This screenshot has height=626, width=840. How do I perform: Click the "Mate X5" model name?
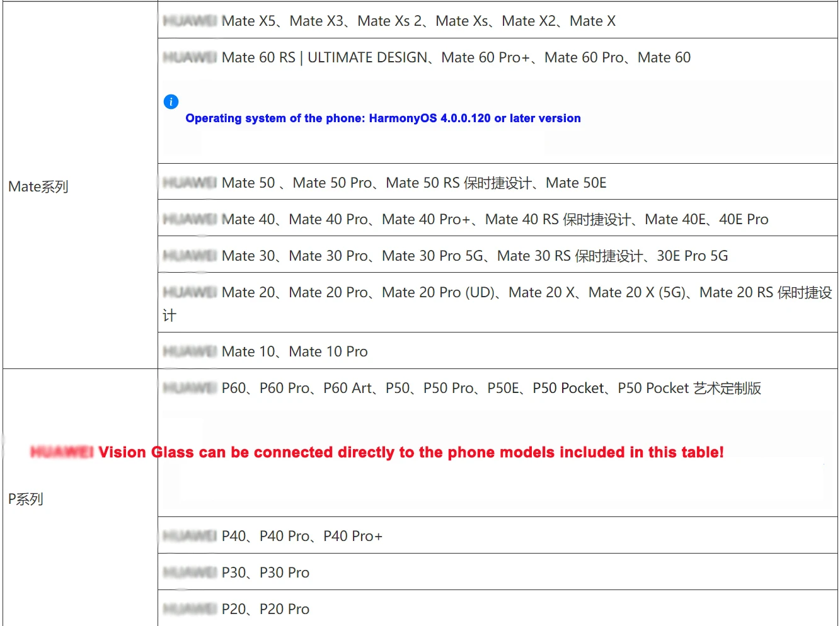[249, 21]
